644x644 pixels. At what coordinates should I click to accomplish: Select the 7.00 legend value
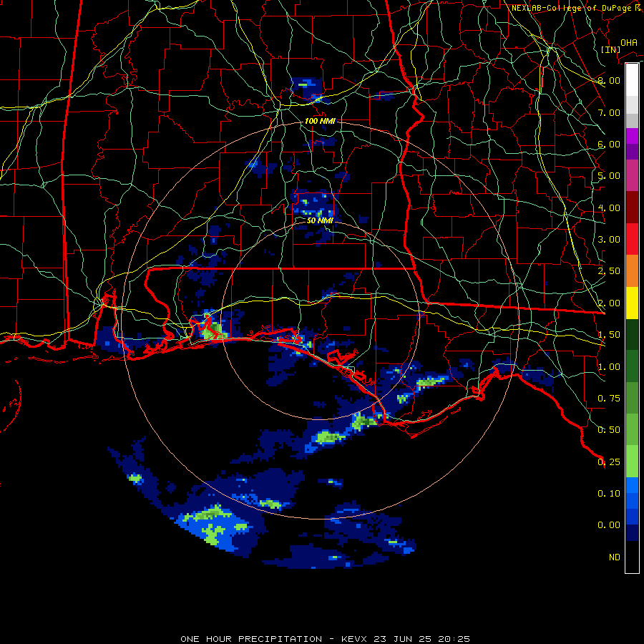(x=609, y=112)
